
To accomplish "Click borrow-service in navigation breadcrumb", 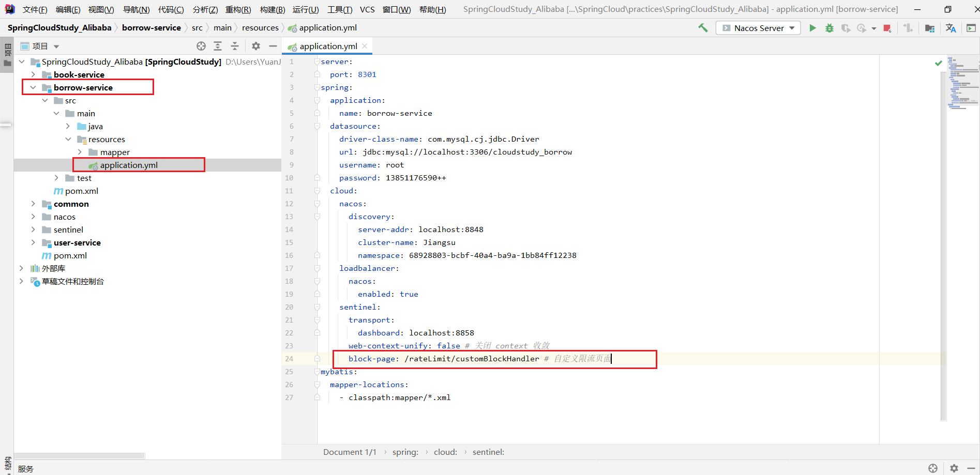I will click(x=152, y=28).
